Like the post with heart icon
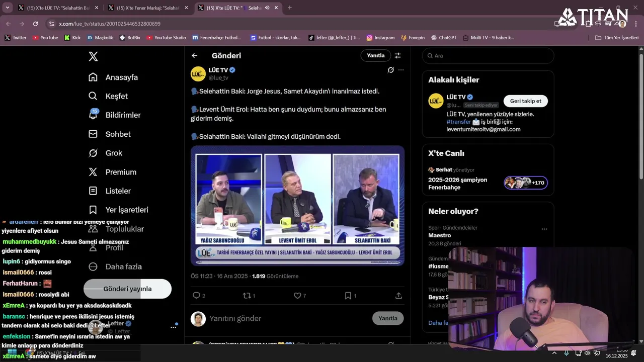The width and height of the screenshot is (644, 362). click(x=297, y=296)
